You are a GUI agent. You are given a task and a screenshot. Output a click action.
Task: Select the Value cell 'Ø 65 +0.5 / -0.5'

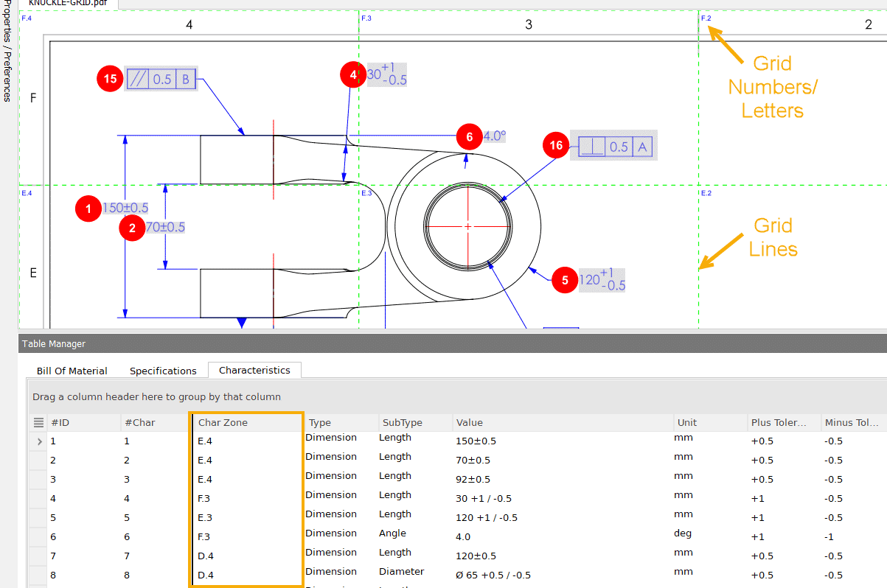[494, 575]
